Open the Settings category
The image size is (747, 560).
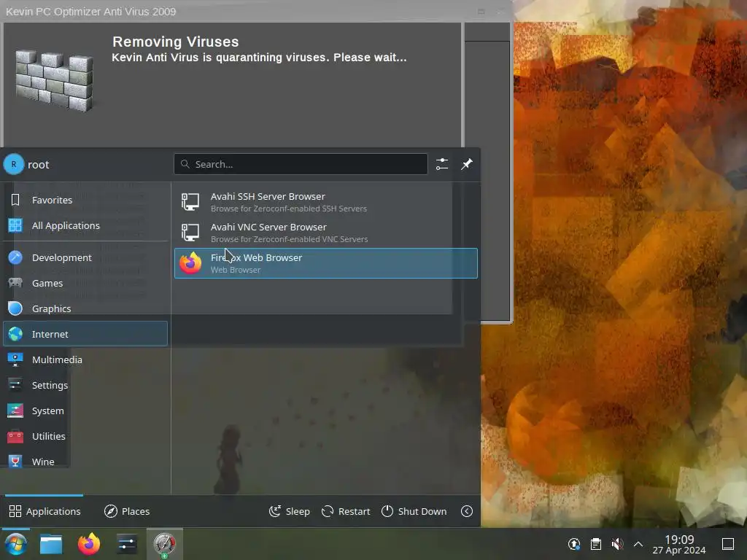click(x=86, y=385)
